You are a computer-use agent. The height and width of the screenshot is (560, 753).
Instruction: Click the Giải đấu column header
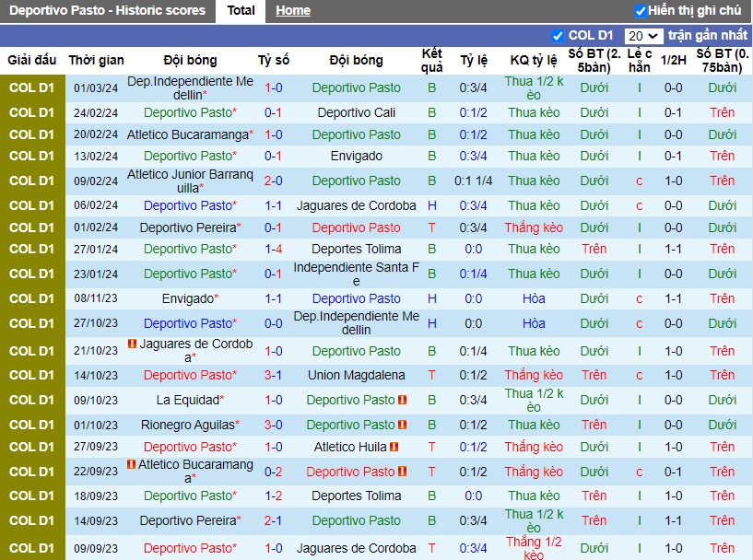click(32, 61)
